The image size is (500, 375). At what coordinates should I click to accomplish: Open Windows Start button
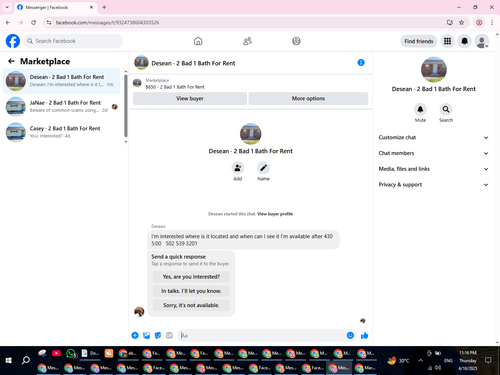point(9,360)
